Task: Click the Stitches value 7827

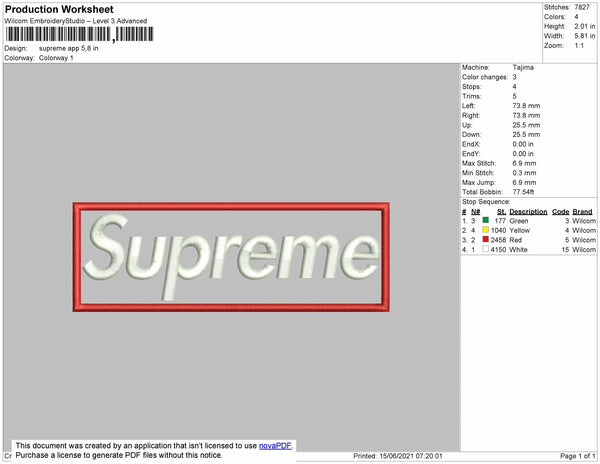Action: (582, 7)
